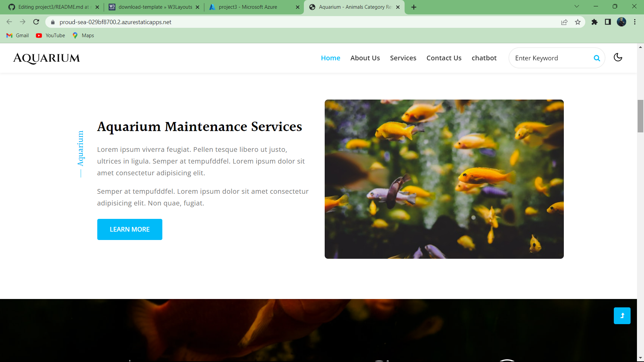
Task: Open the Chrome profile avatar
Action: (621, 22)
